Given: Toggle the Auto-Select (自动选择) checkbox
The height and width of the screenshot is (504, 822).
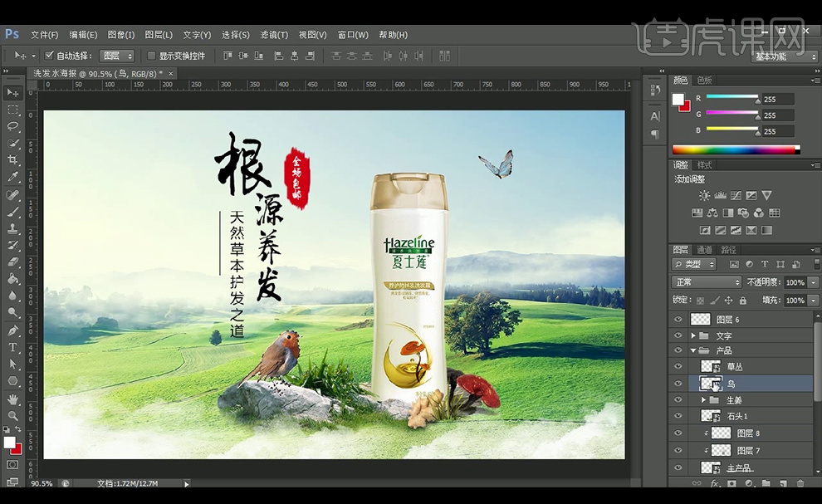Looking at the screenshot, I should (50, 55).
